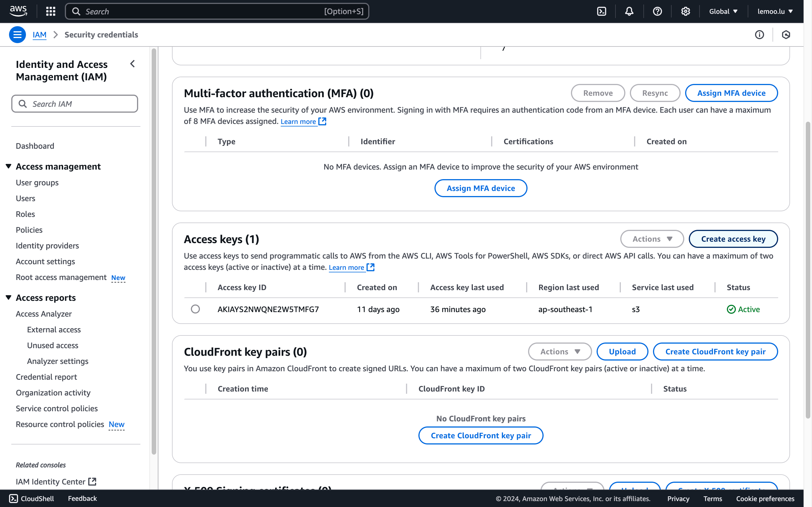The height and width of the screenshot is (507, 812).
Task: Select the AKIAYS2NWQNE2W5TMFG7 access key radio button
Action: [195, 309]
